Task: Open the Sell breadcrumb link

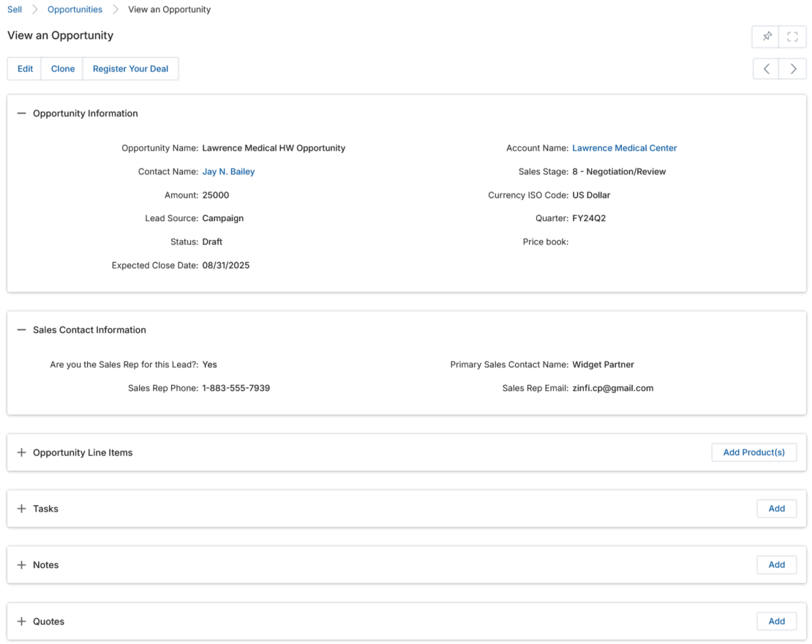Action: pos(15,10)
